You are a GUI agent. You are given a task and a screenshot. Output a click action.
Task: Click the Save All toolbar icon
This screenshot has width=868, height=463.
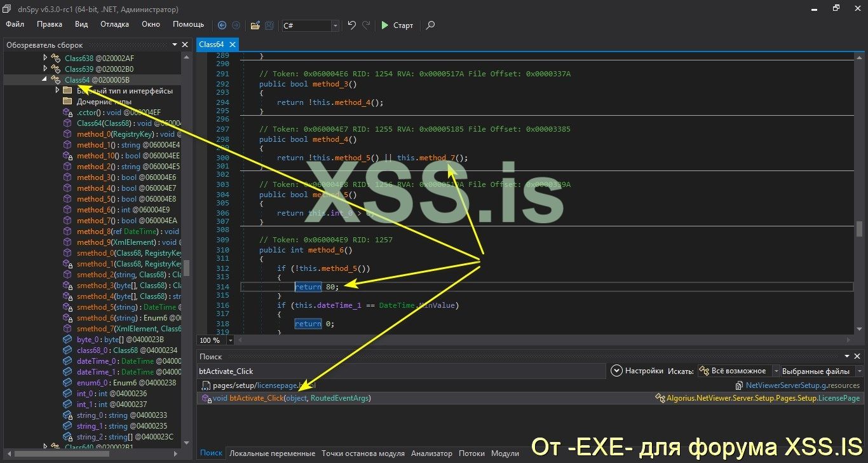point(269,25)
